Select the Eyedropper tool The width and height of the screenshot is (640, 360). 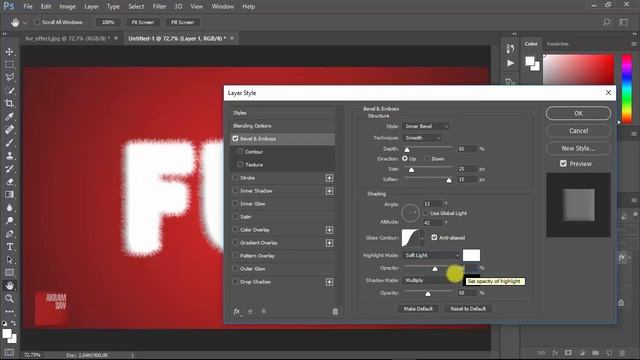click(x=9, y=117)
